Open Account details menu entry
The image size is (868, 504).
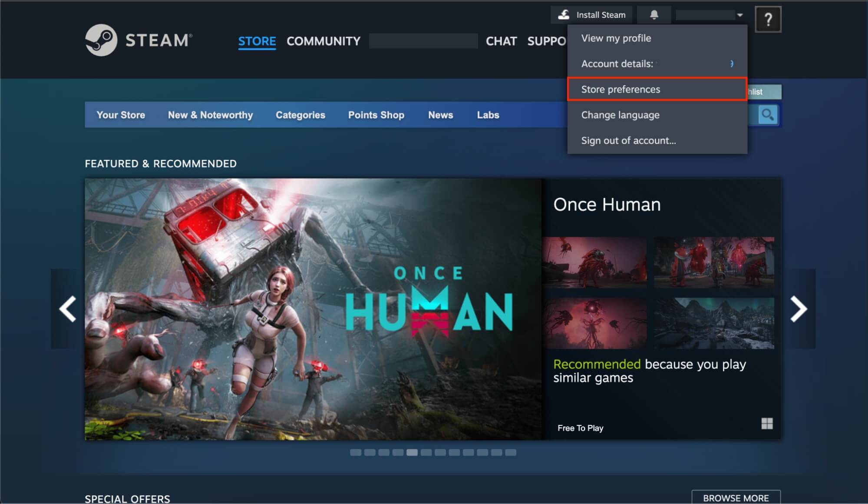(x=657, y=64)
